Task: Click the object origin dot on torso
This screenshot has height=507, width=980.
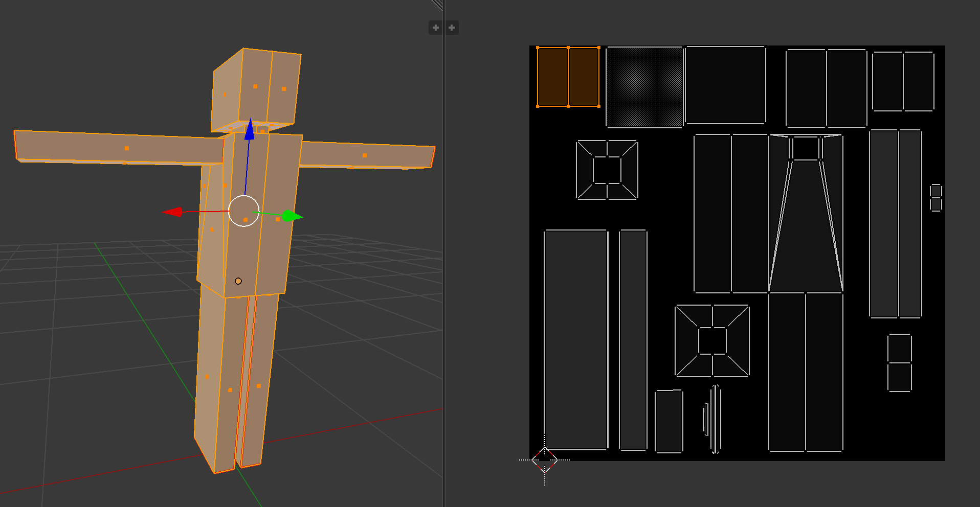Action: [x=238, y=281]
